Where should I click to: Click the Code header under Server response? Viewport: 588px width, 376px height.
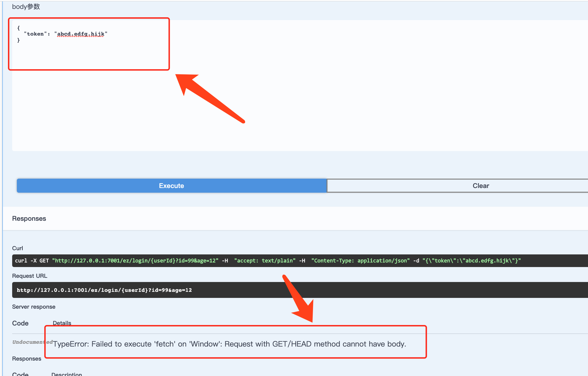20,323
